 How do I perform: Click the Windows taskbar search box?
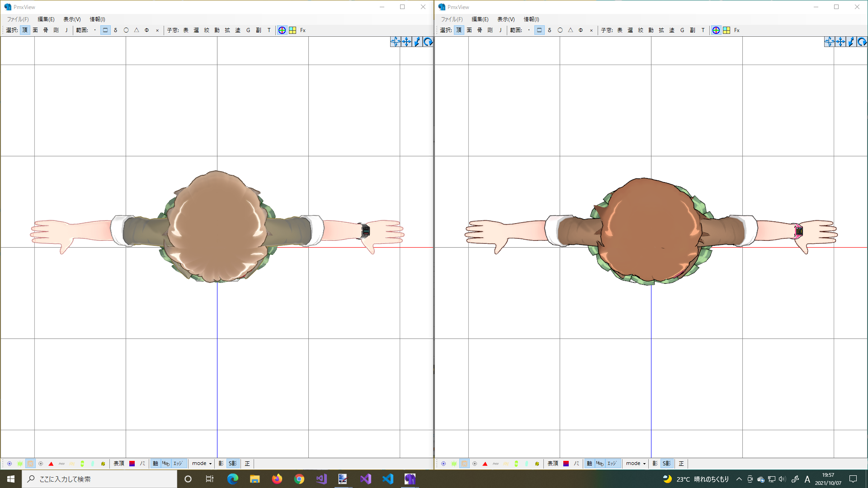(99, 479)
